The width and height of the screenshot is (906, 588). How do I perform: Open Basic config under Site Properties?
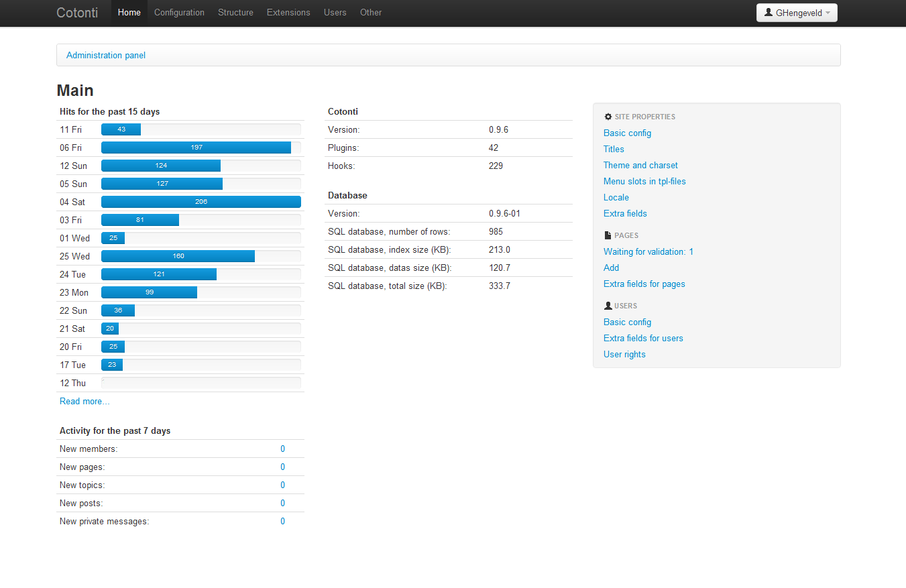627,133
